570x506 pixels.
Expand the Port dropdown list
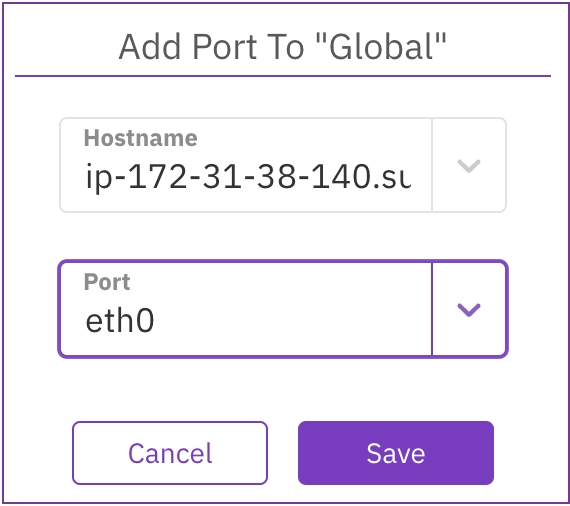click(x=469, y=310)
